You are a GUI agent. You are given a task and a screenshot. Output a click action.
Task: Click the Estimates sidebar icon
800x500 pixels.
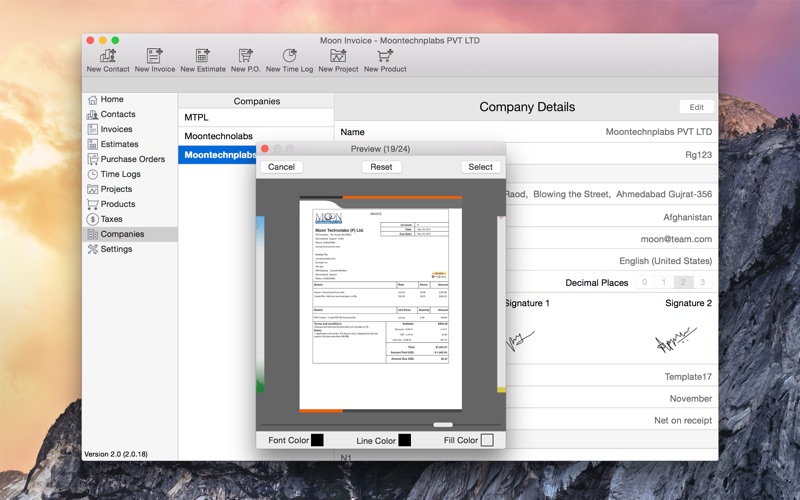(92, 144)
